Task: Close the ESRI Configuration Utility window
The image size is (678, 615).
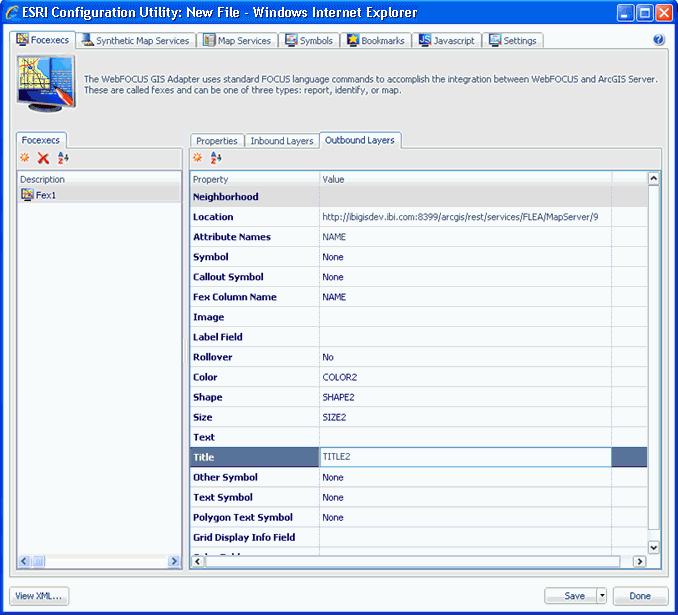Action: click(664, 13)
